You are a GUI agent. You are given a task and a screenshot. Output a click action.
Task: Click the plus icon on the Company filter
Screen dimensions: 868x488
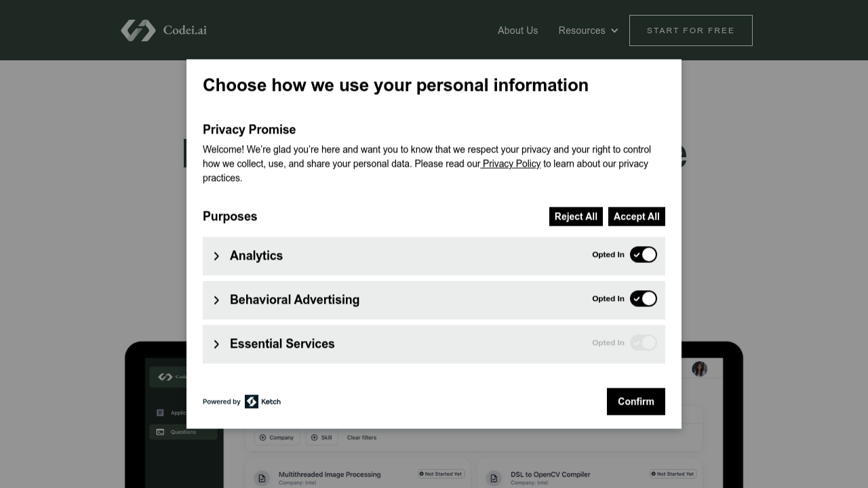pyautogui.click(x=262, y=437)
